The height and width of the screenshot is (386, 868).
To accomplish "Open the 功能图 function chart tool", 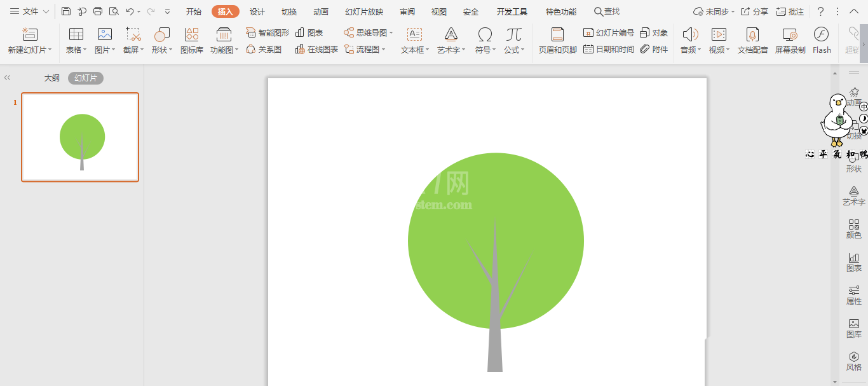I will tap(224, 40).
